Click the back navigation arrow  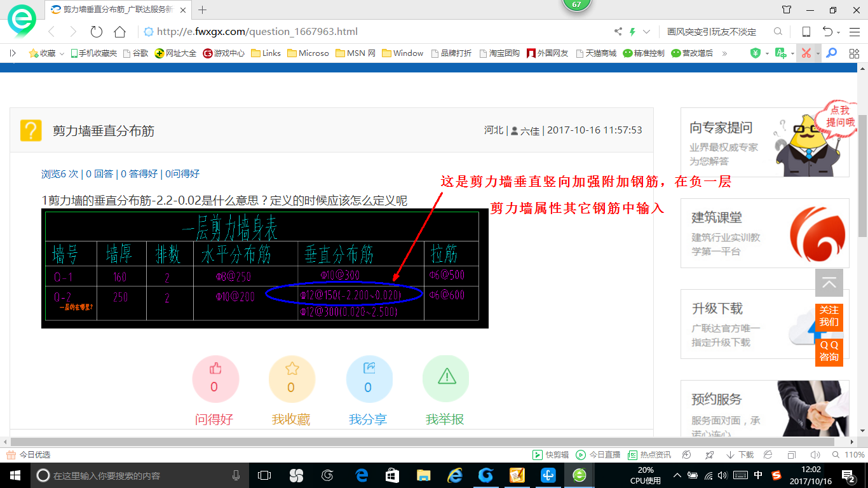[51, 32]
